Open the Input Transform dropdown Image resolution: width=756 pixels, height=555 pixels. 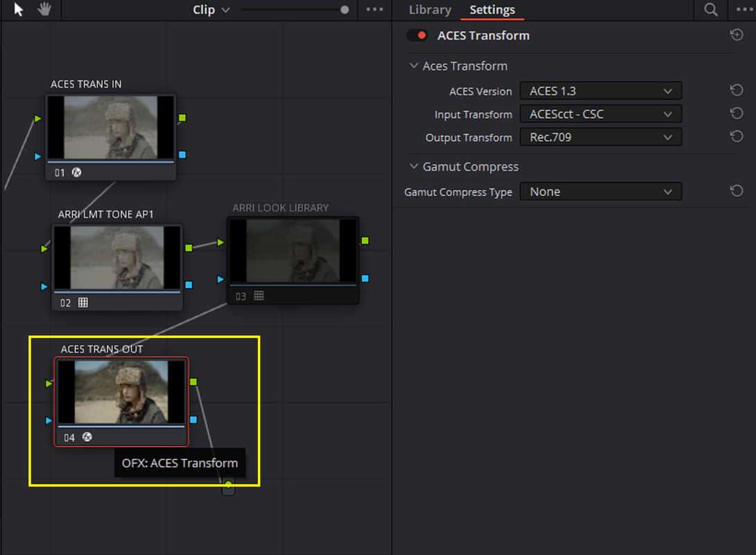coord(600,114)
